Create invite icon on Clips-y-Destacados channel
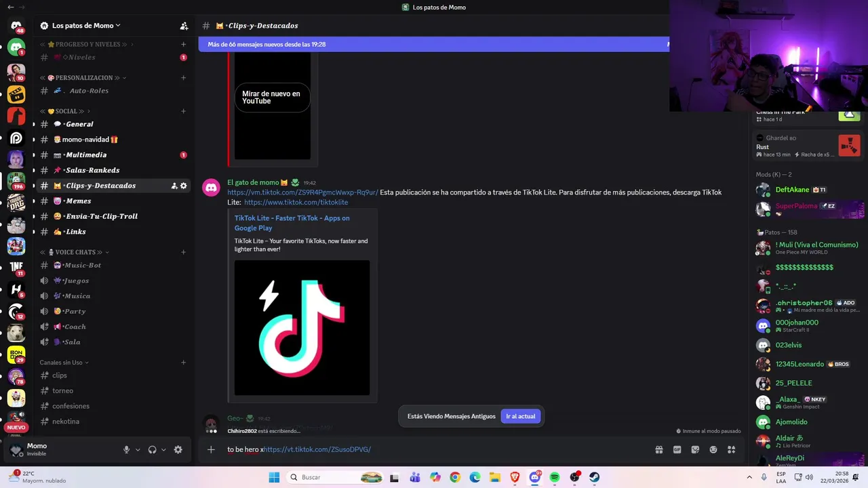The width and height of the screenshot is (868, 488). [x=174, y=186]
